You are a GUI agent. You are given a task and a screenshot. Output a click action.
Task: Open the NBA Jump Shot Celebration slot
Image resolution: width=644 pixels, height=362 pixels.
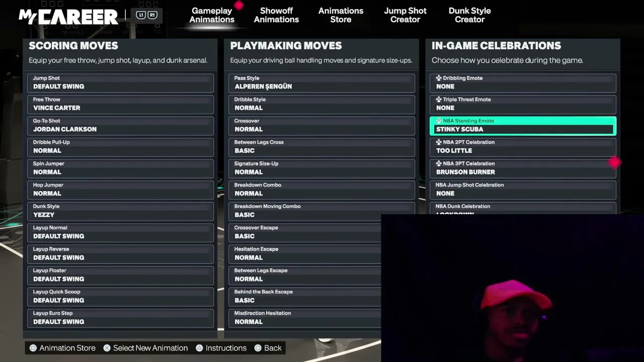pos(523,190)
